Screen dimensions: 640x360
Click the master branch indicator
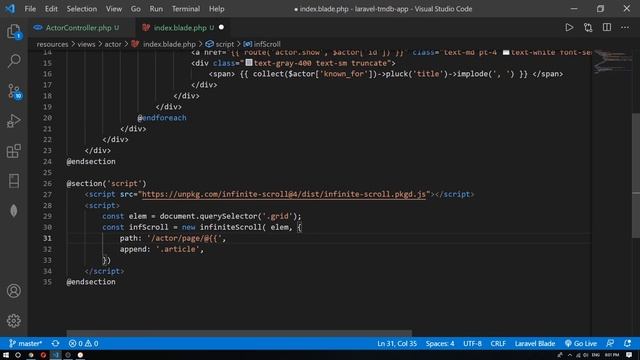tap(25, 344)
